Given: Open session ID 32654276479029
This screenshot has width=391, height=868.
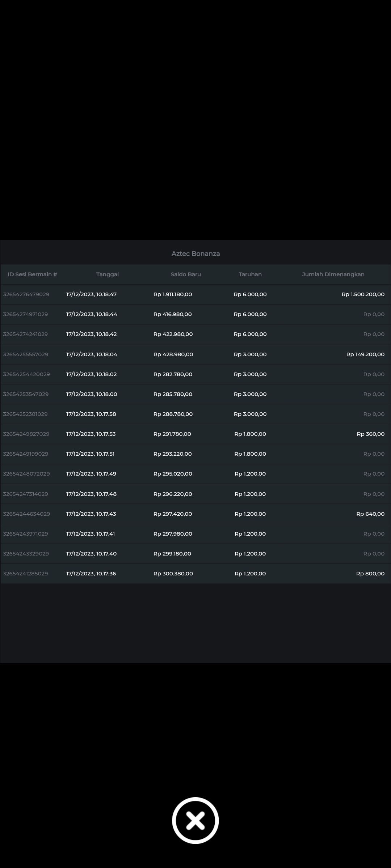Looking at the screenshot, I should tap(26, 294).
